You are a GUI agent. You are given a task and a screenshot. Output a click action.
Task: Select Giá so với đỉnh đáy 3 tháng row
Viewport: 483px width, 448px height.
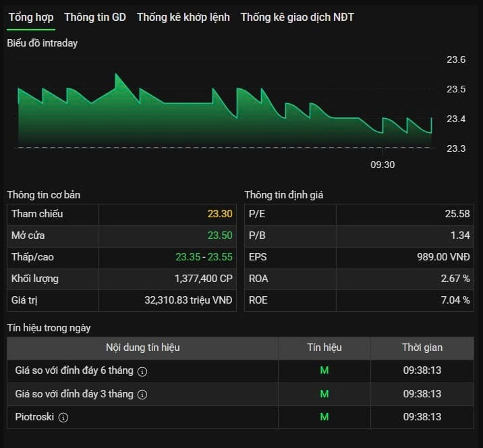pos(240,394)
